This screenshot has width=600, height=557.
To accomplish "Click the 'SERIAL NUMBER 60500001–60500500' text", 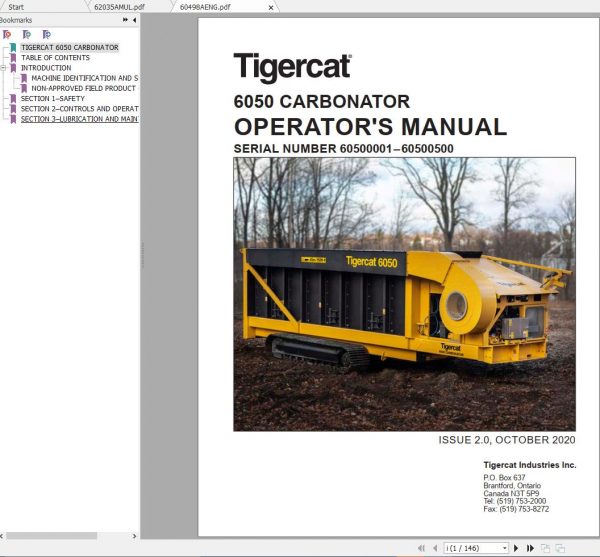I will (x=344, y=148).
